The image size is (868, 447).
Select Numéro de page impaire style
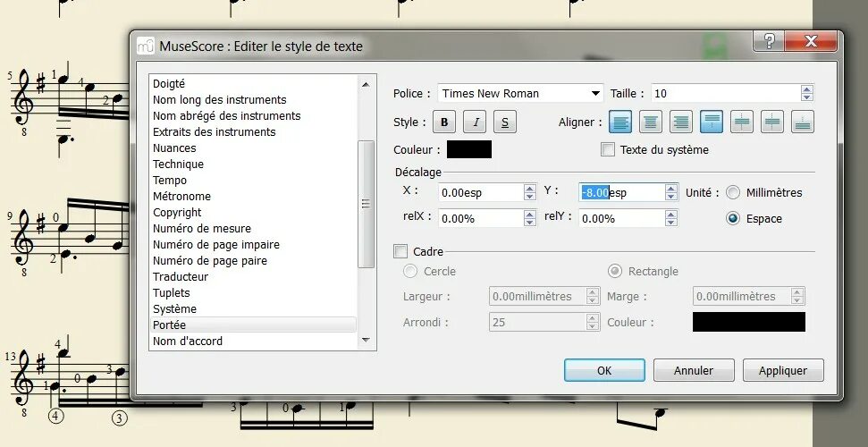click(254, 244)
